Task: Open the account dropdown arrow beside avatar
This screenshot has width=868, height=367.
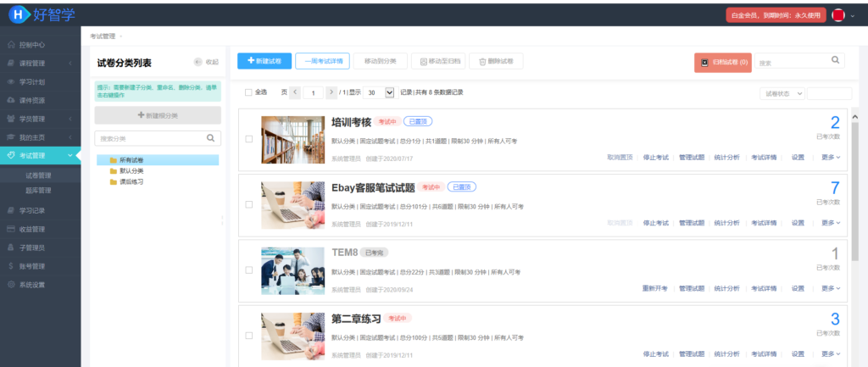Action: click(x=853, y=16)
